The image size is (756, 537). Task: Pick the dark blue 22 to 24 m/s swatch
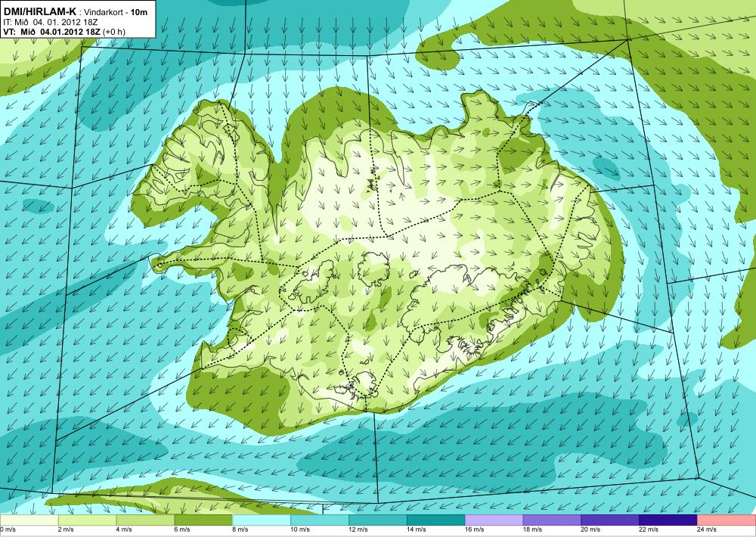(668, 520)
